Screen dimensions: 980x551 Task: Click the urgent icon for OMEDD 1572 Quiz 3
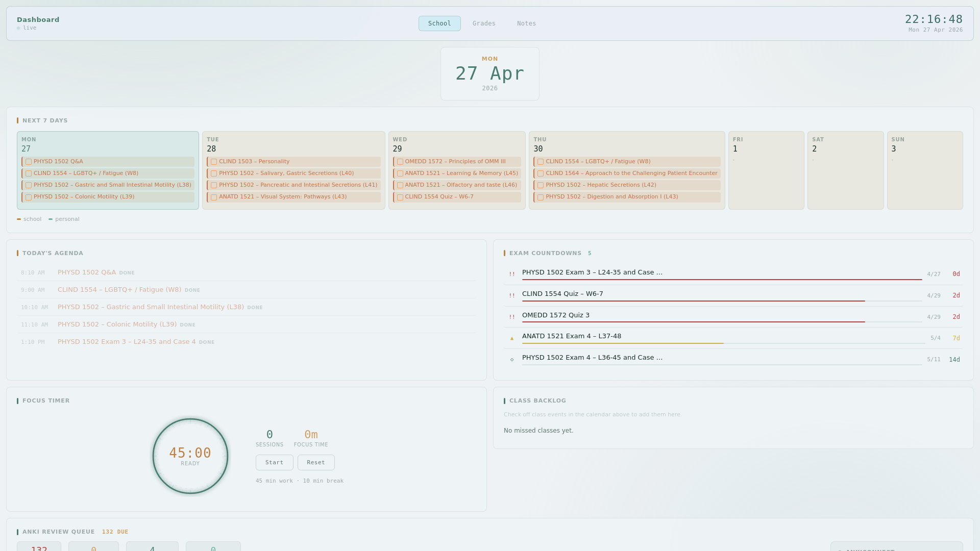point(512,317)
